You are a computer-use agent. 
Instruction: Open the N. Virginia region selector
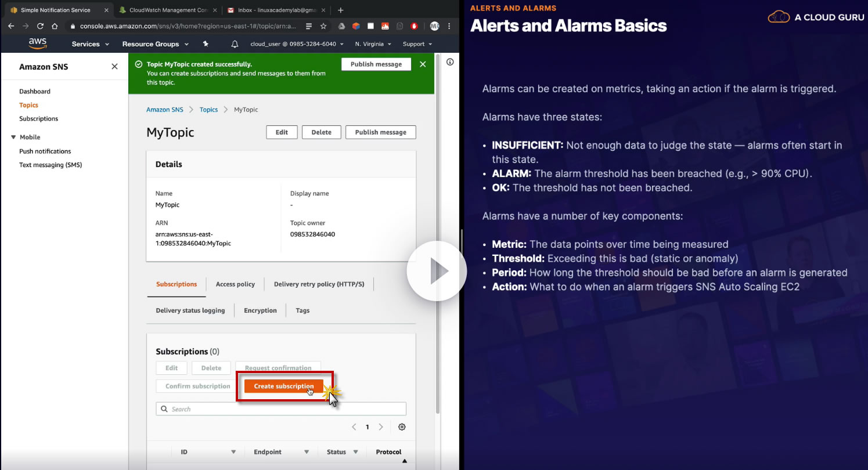click(373, 44)
